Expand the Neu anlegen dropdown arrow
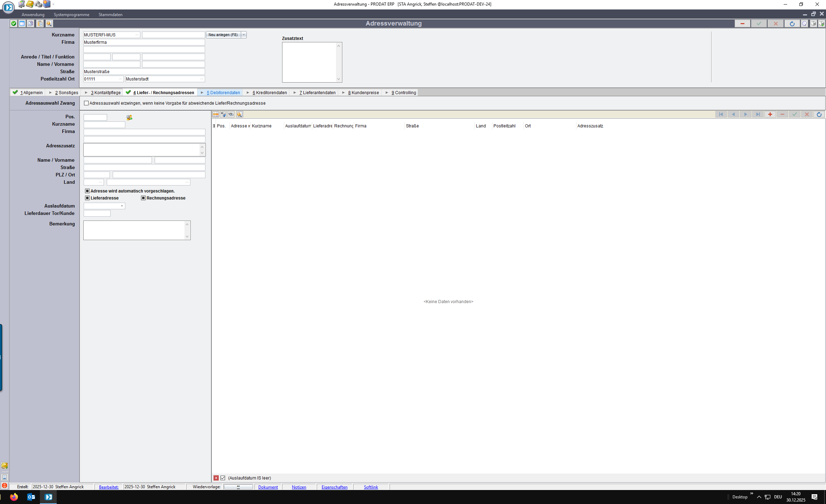The width and height of the screenshot is (826, 504). (x=244, y=35)
